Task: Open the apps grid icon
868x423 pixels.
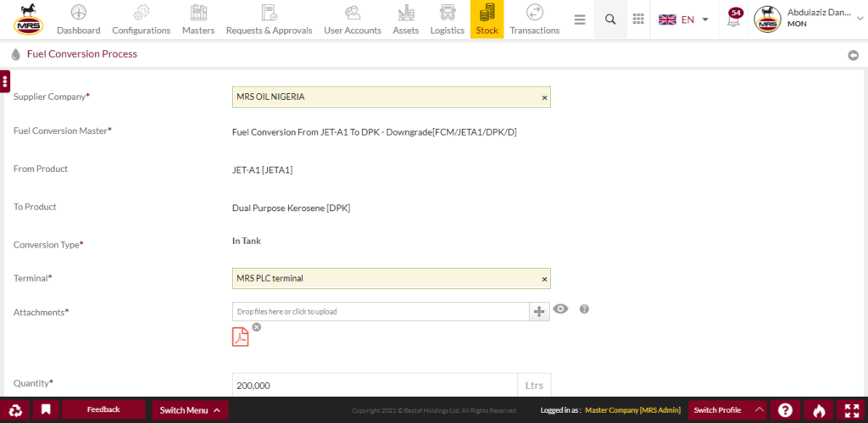Action: pyautogui.click(x=638, y=19)
